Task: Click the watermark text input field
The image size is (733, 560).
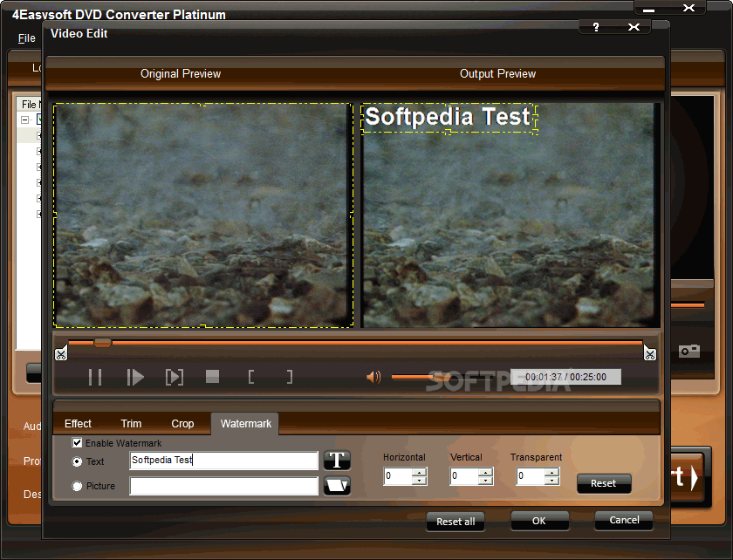Action: [x=224, y=461]
